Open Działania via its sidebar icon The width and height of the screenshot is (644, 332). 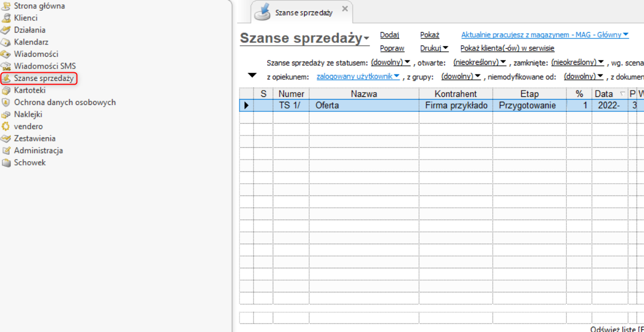(x=6, y=30)
